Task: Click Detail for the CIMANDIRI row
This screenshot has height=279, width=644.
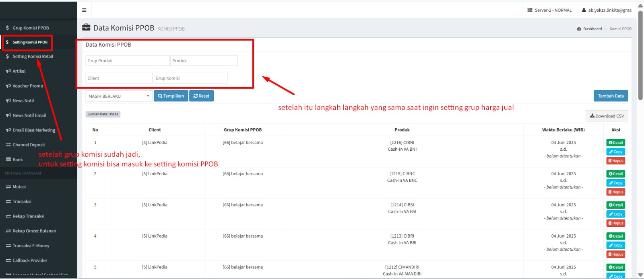Action: pyautogui.click(x=615, y=267)
